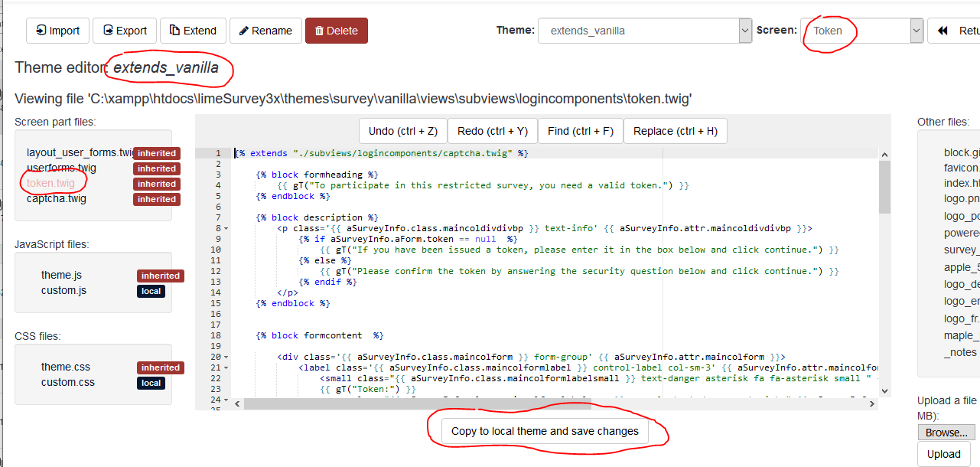Click Undo (ctrl + Z) button
The width and height of the screenshot is (980, 467).
point(402,131)
